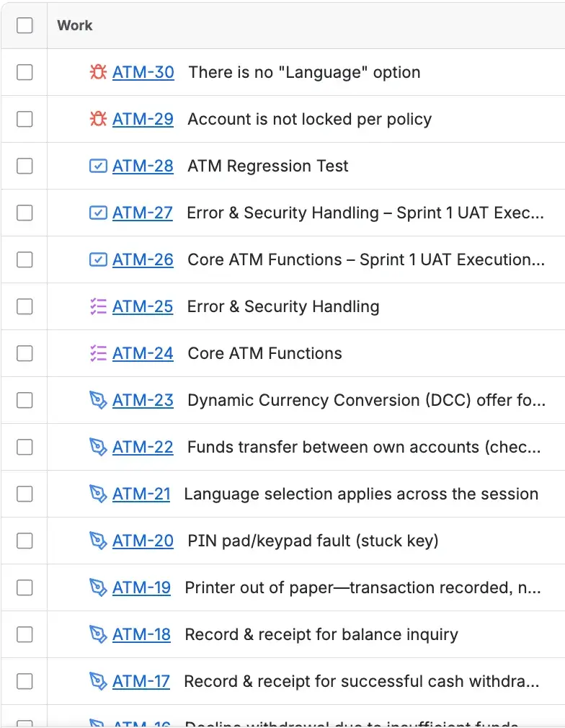Select the task icon for ATM-28
Image resolution: width=565 pixels, height=728 pixels.
(97, 166)
